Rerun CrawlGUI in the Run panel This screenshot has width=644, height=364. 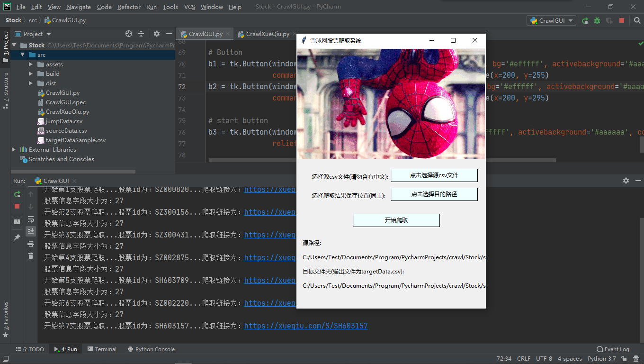click(17, 194)
